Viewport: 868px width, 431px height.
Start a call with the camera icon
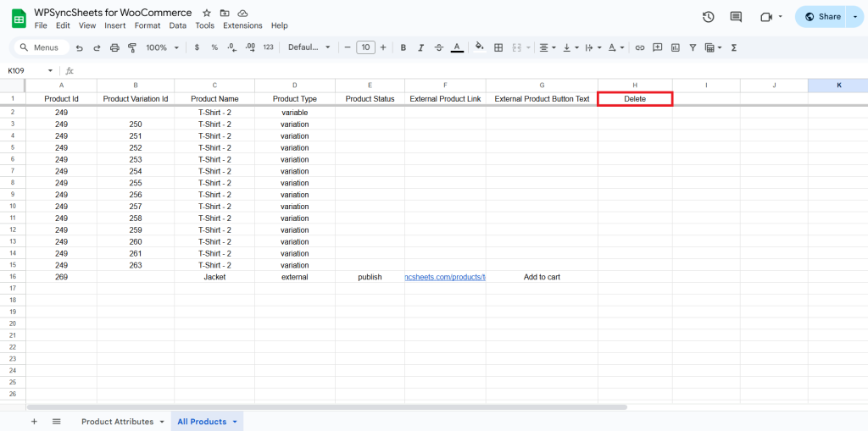[766, 17]
